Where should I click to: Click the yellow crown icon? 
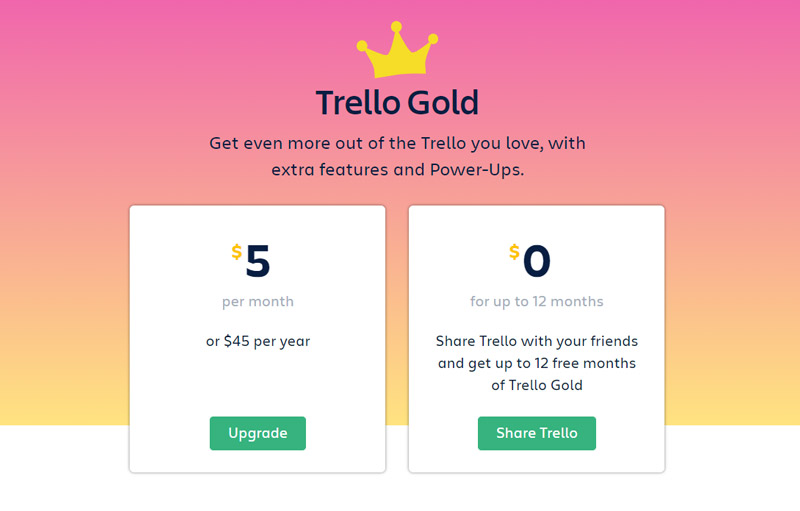[x=397, y=54]
